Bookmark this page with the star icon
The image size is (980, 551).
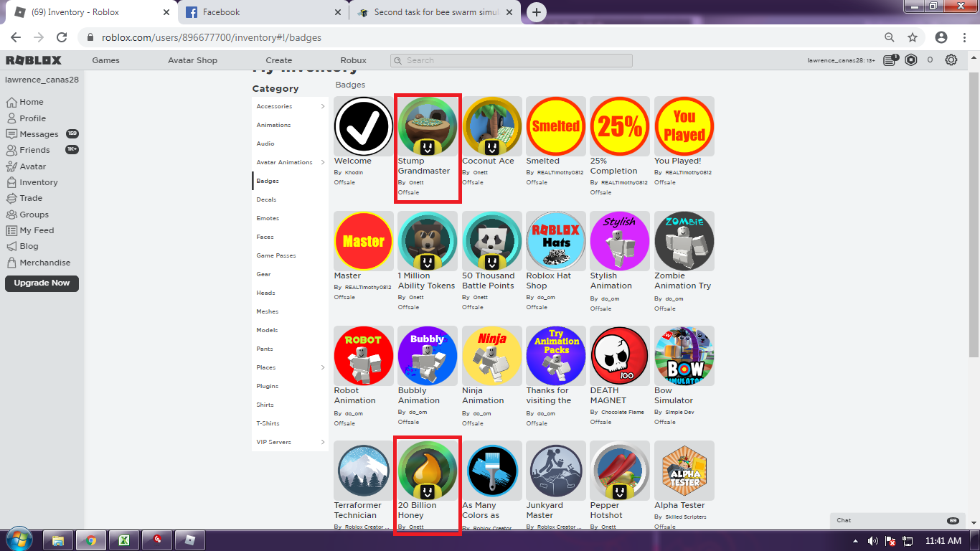pyautogui.click(x=913, y=37)
